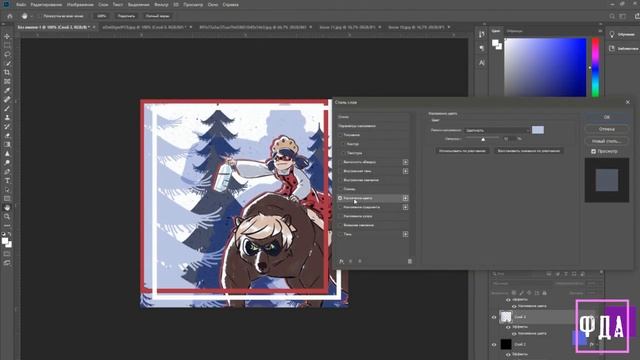Toggle the scroll-all-windows checkbox in options bar
This screenshot has height=360, width=640.
pos(40,16)
